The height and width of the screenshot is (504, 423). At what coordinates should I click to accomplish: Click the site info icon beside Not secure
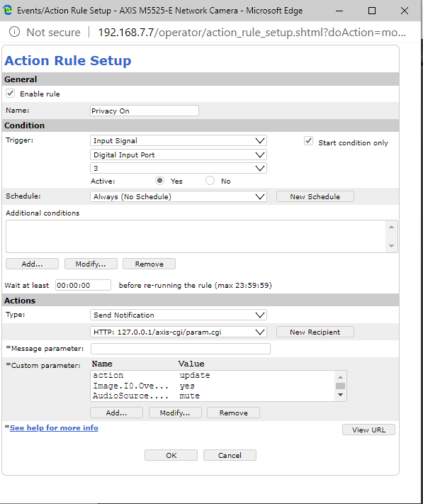[x=14, y=32]
